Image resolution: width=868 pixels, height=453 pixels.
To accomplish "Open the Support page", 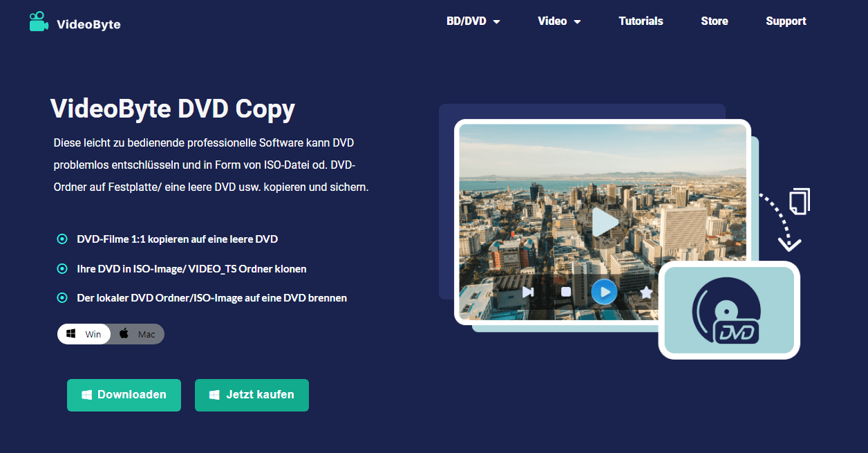I will coord(786,21).
